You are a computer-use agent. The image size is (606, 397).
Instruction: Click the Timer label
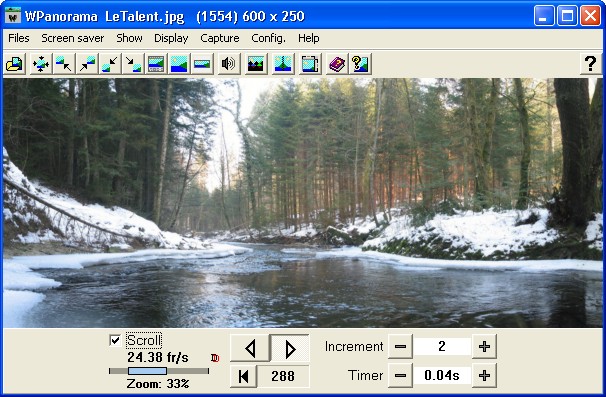pyautogui.click(x=366, y=375)
